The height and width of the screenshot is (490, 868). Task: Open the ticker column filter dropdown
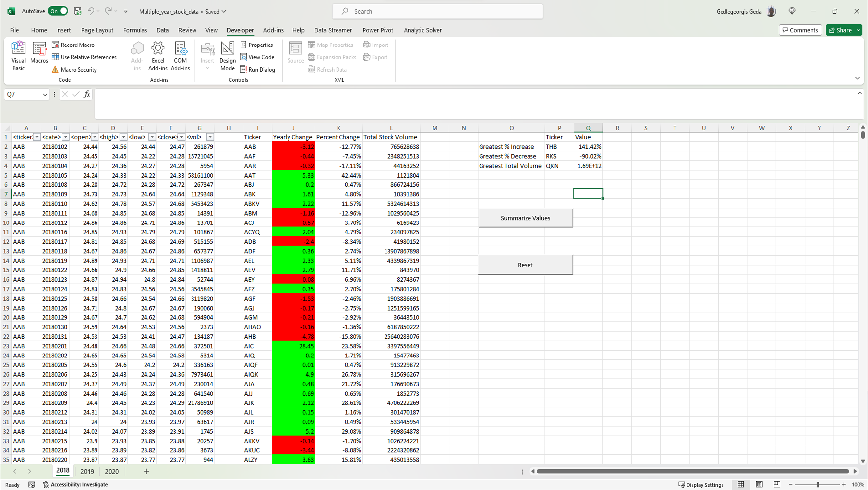(x=37, y=137)
